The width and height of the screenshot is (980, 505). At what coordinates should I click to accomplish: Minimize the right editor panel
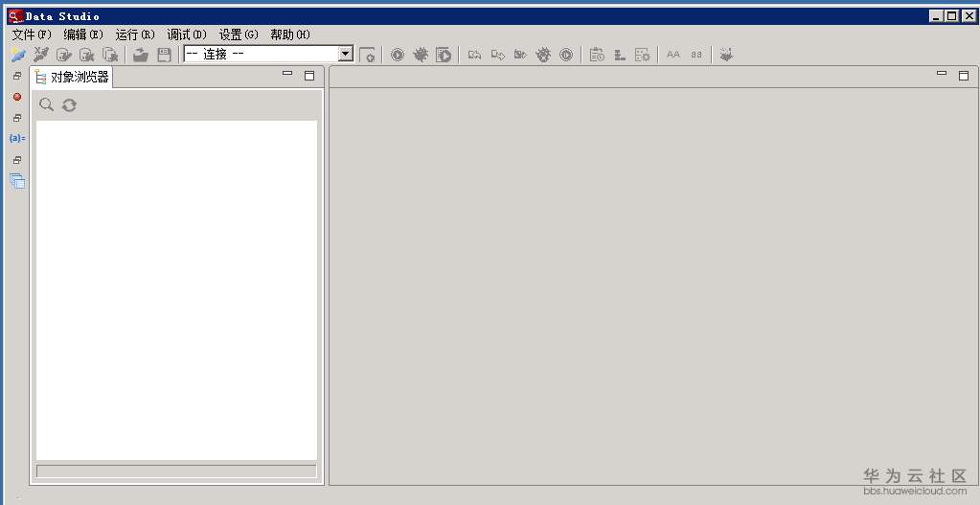[942, 74]
